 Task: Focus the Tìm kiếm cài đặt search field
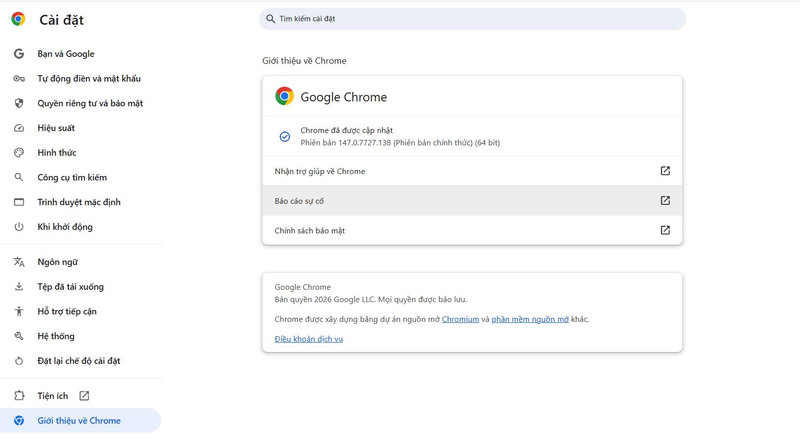[x=472, y=19]
